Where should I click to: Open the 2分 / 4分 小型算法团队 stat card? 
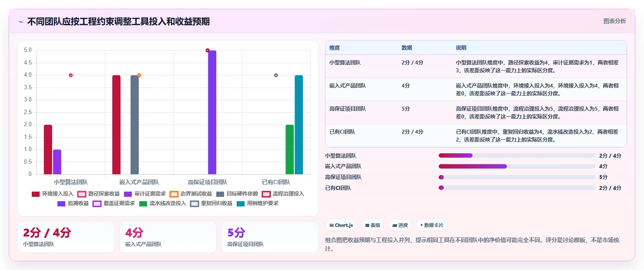click(x=66, y=237)
